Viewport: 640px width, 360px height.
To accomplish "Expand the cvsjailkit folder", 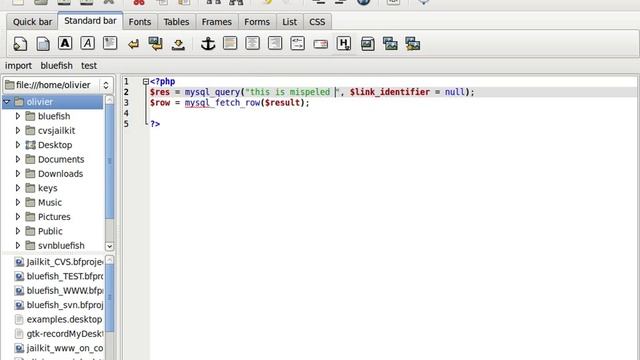I will tap(18, 131).
